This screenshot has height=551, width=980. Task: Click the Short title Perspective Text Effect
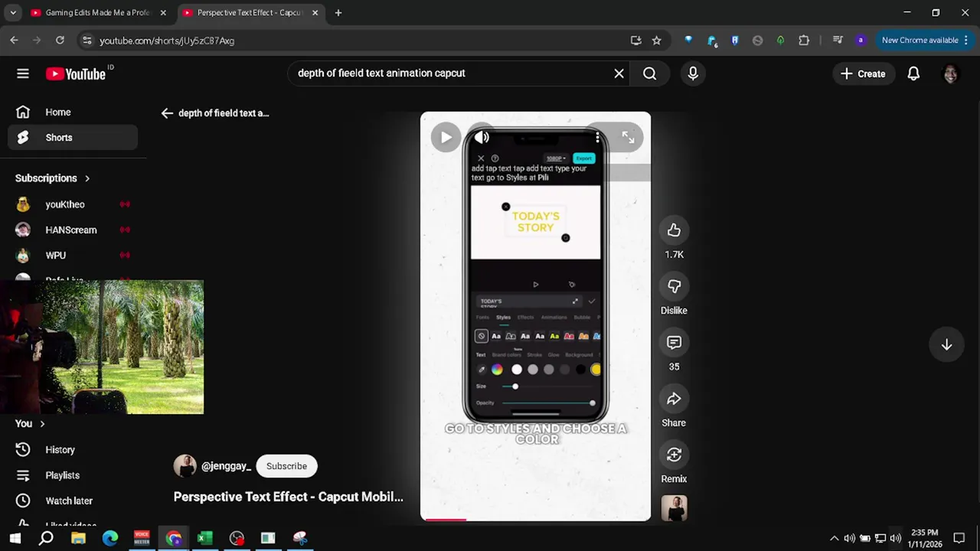tap(288, 497)
